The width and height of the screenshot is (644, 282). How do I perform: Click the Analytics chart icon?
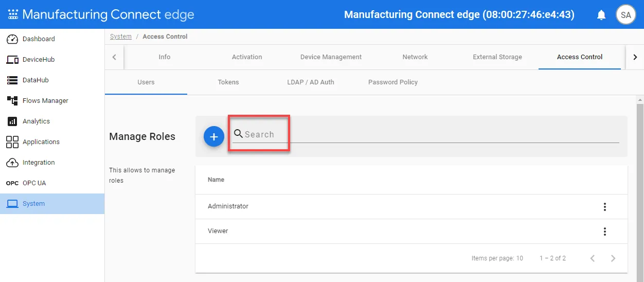tap(12, 121)
